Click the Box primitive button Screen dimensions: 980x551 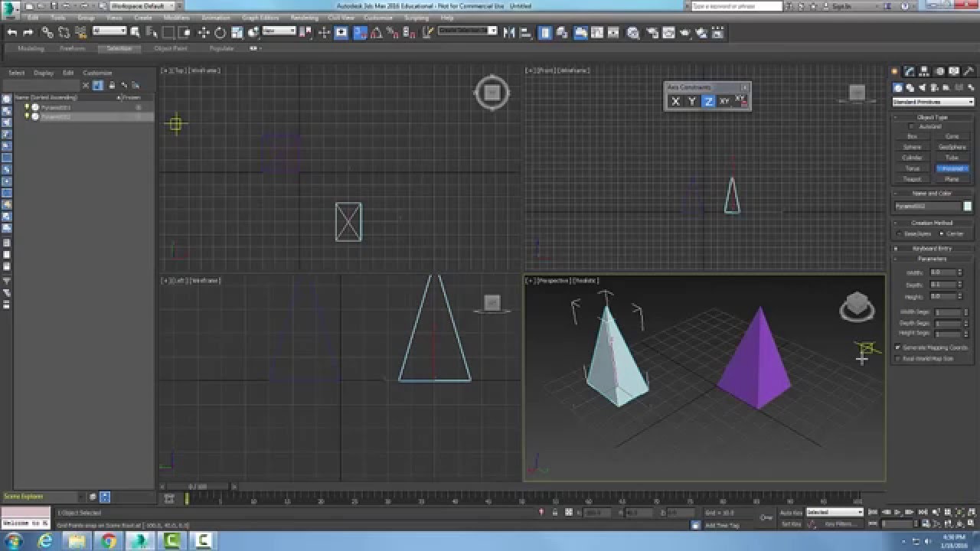point(912,136)
